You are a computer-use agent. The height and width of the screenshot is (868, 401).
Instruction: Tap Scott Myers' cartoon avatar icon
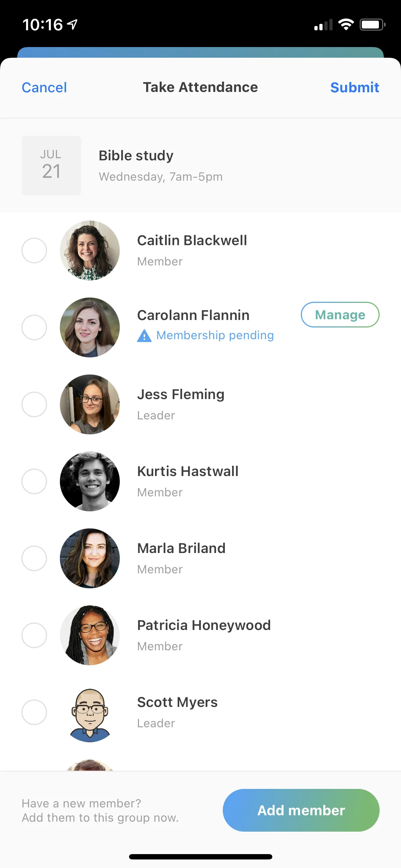(90, 712)
